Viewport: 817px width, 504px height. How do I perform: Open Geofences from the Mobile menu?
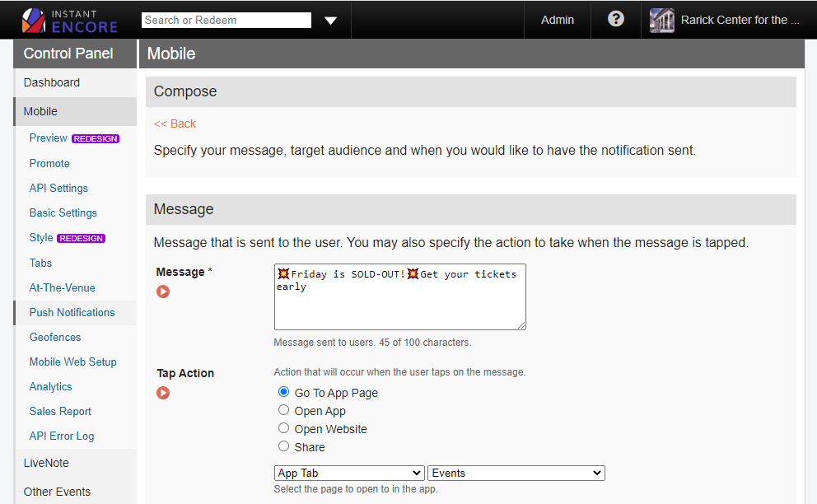click(x=54, y=337)
